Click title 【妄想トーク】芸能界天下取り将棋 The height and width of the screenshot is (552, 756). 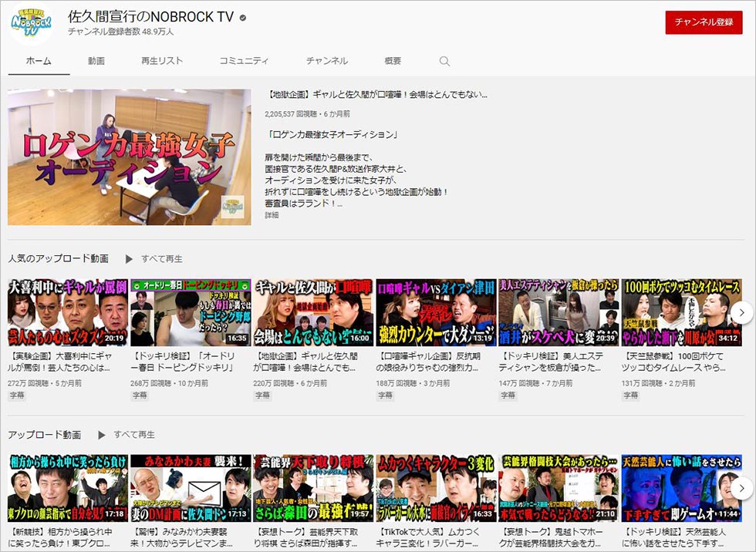[x=305, y=537]
